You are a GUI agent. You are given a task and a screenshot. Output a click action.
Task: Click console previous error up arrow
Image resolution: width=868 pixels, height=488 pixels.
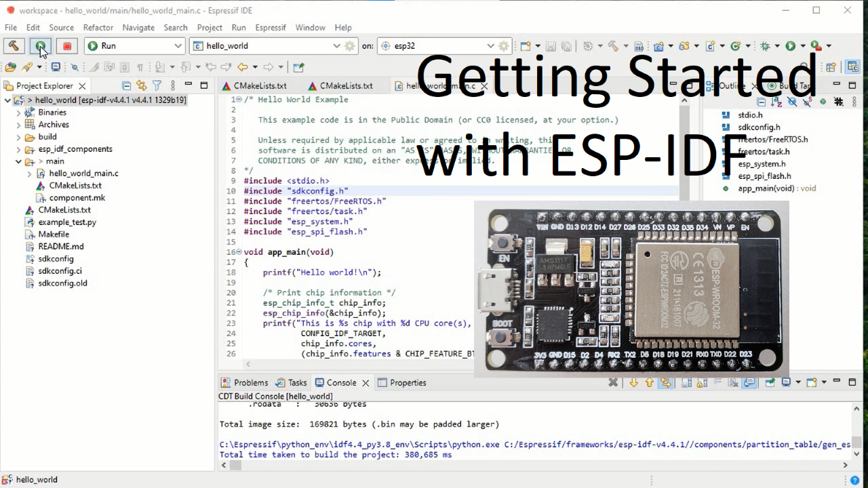(650, 383)
